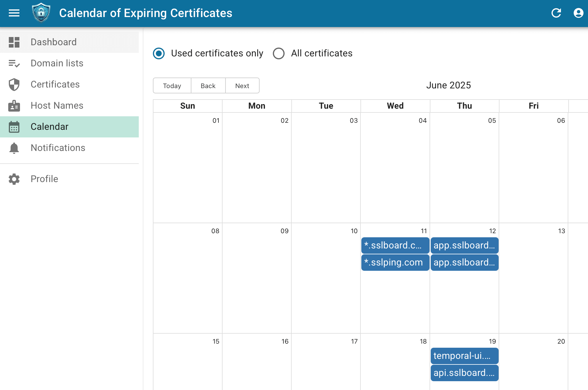588x390 pixels.
Task: Open the hamburger navigation menu
Action: coord(14,13)
